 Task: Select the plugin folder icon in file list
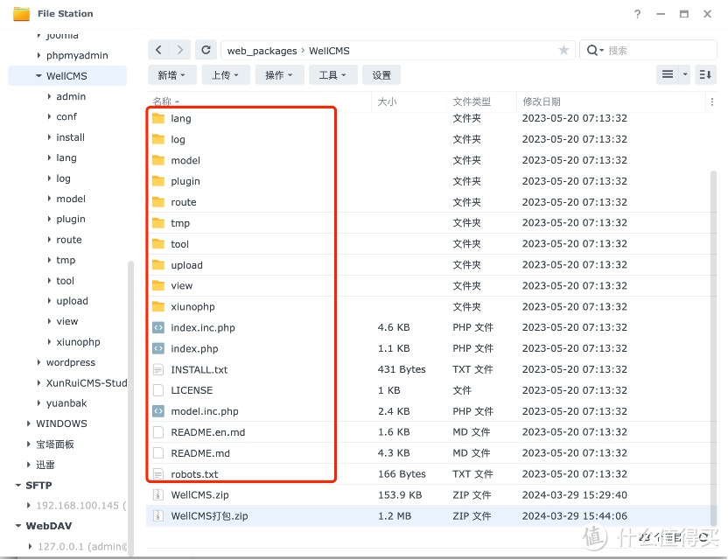click(x=158, y=181)
